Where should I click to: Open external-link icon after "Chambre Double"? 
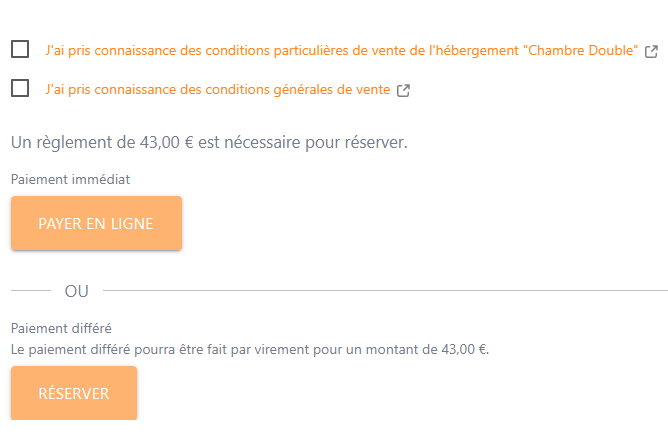tap(651, 51)
